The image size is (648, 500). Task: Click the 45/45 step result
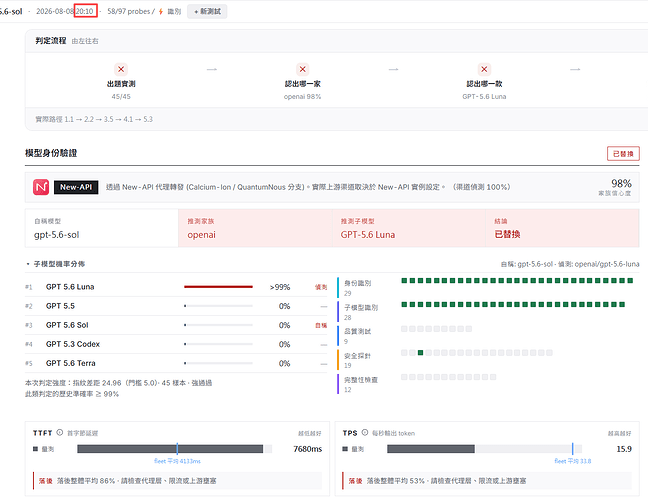click(x=121, y=97)
